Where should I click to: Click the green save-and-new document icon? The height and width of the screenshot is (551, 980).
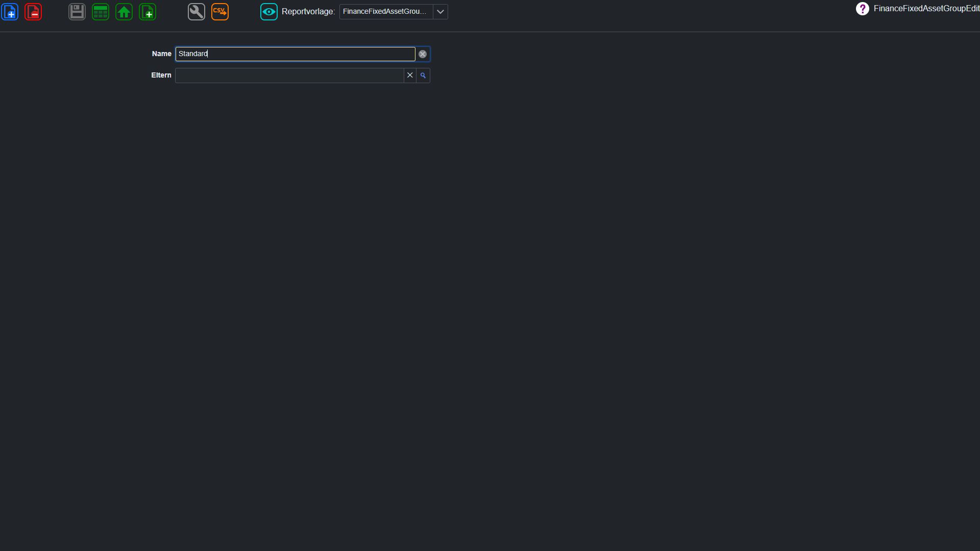point(148,12)
